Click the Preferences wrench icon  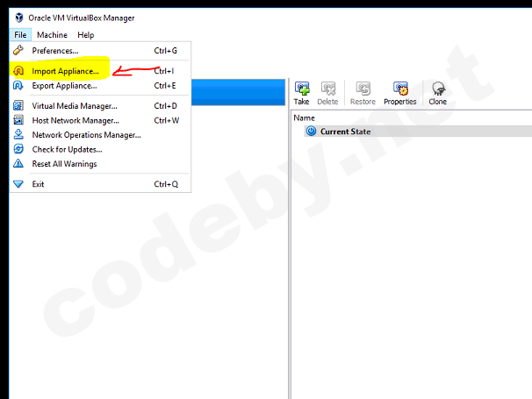[18, 50]
